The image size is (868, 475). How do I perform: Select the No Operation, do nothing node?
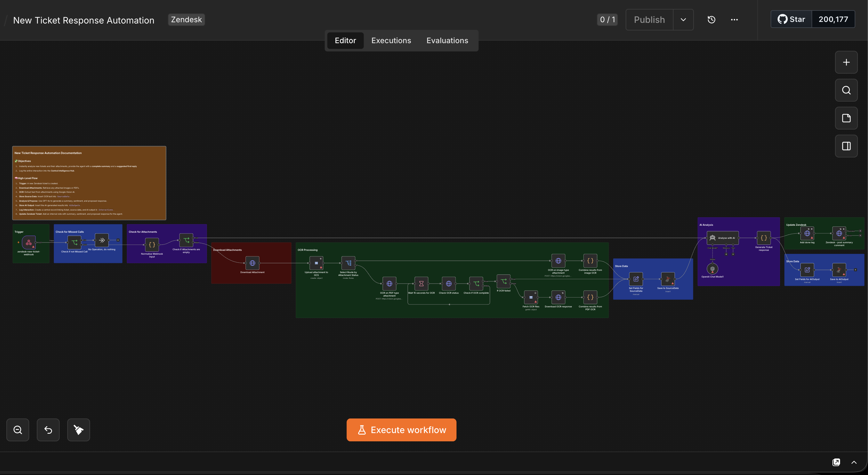[102, 240]
